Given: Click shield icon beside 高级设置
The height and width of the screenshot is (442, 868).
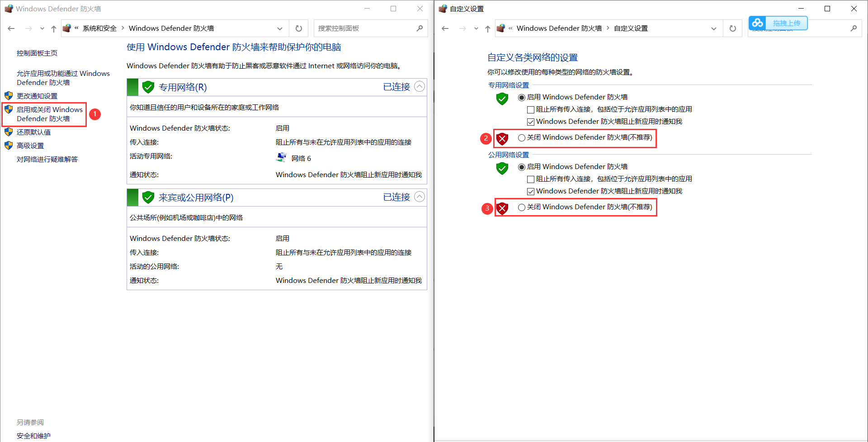Looking at the screenshot, I should [9, 146].
